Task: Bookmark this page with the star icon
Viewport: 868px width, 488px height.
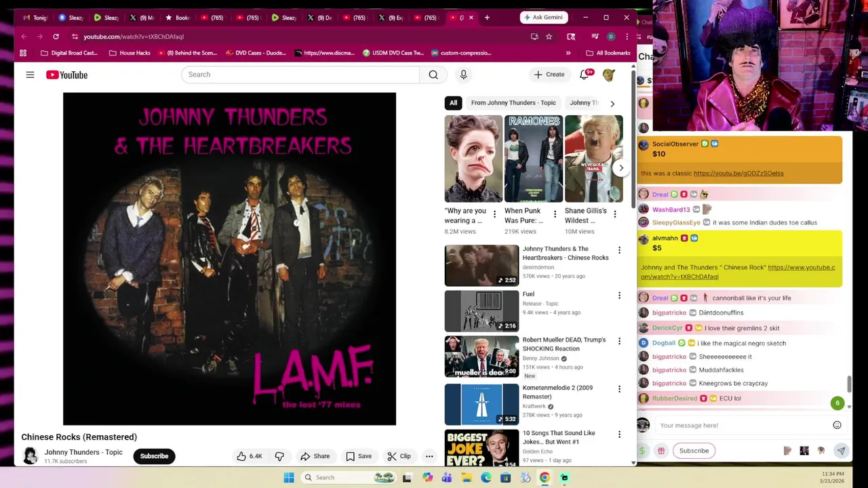Action: (549, 37)
